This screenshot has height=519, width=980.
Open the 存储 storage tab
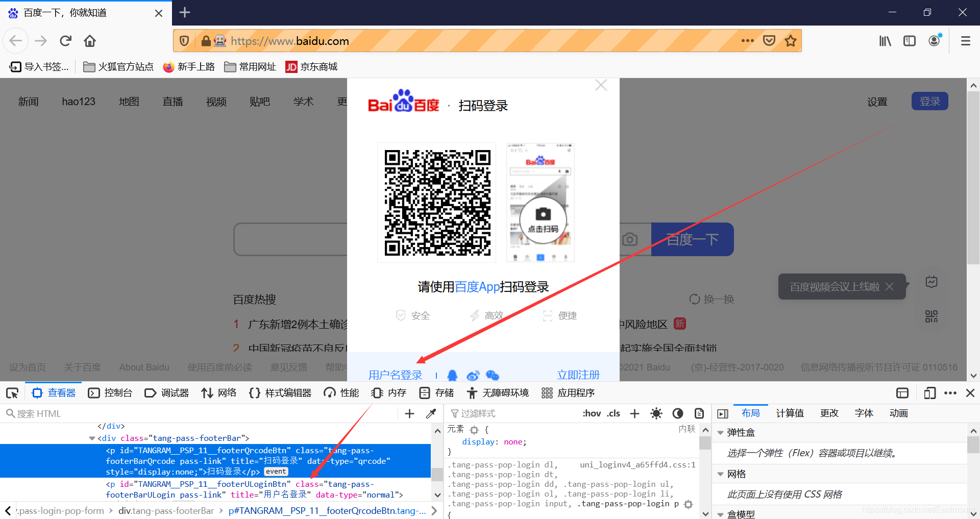pos(436,393)
